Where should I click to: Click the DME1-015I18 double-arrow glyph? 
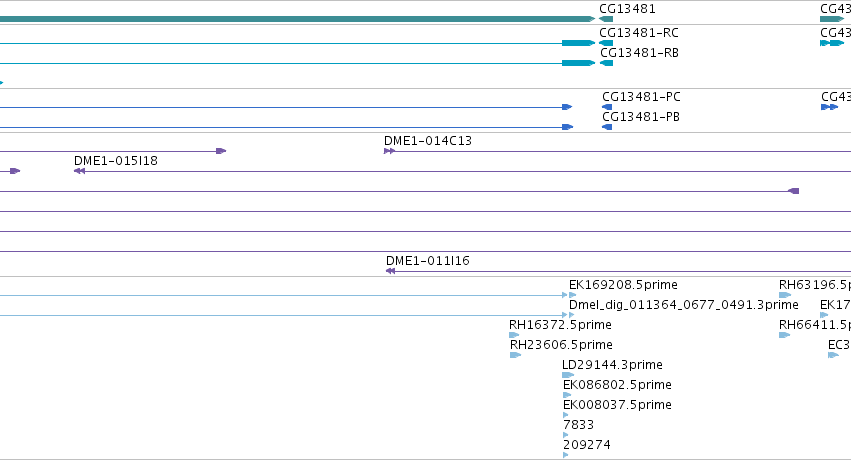(x=79, y=171)
